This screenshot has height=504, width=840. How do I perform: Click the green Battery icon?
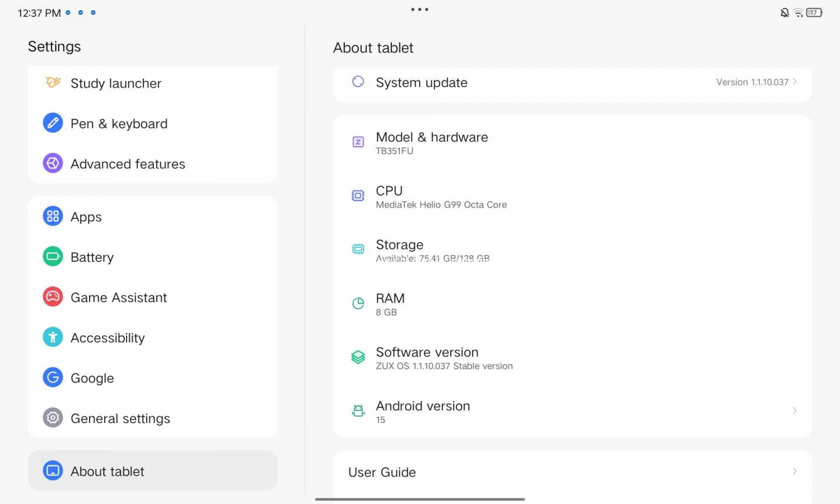pyautogui.click(x=53, y=256)
